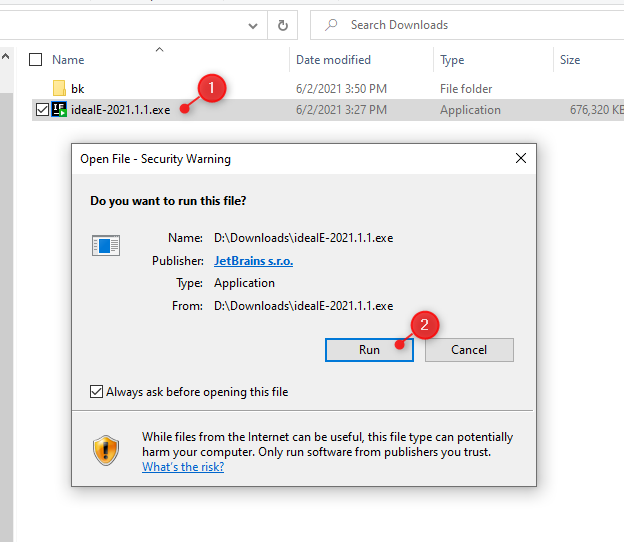Open the address bar history dropdown chevron
Screen dimensions: 624x542
(x=253, y=26)
